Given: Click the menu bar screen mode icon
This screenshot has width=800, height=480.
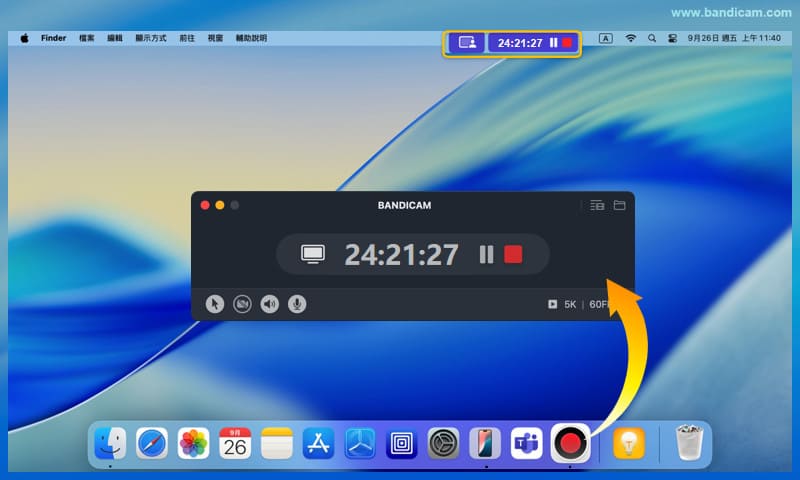Looking at the screenshot, I should tap(467, 43).
